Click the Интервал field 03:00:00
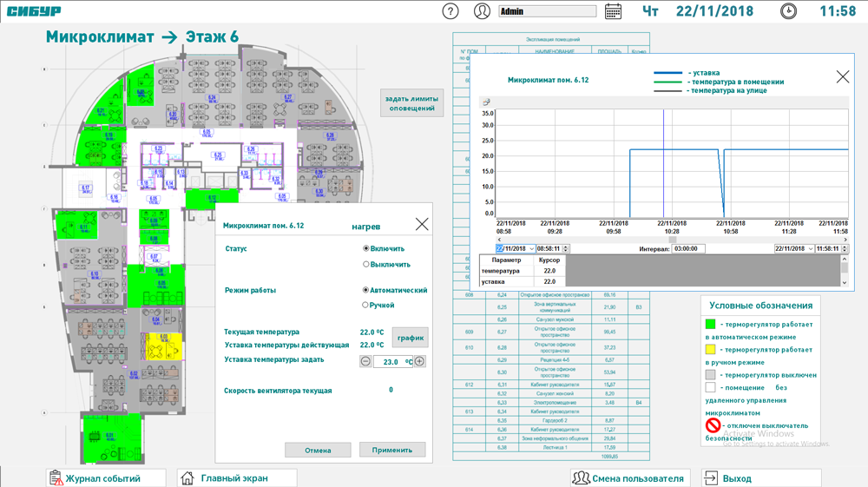This screenshot has width=868, height=487. click(x=688, y=249)
